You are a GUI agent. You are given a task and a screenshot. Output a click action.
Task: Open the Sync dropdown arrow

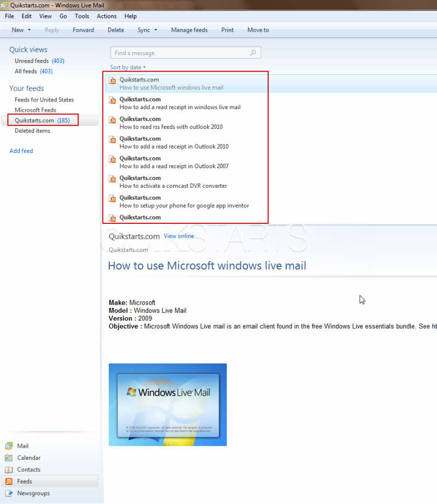[156, 30]
